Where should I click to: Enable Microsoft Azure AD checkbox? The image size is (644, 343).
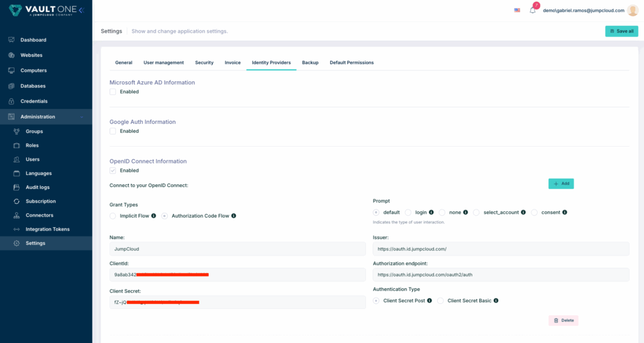pyautogui.click(x=113, y=92)
